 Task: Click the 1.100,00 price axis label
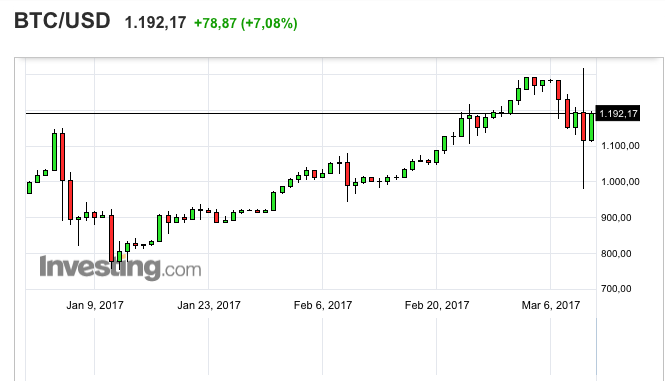pyautogui.click(x=620, y=146)
